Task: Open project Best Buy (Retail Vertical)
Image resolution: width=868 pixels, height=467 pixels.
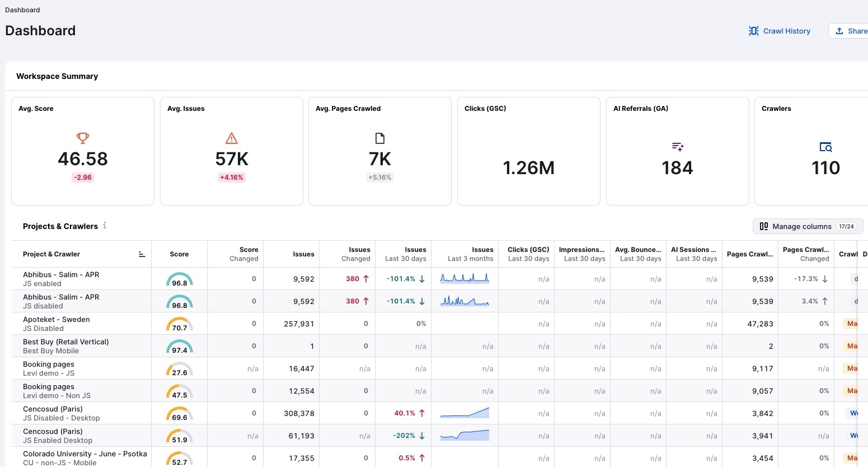Action: pyautogui.click(x=66, y=346)
